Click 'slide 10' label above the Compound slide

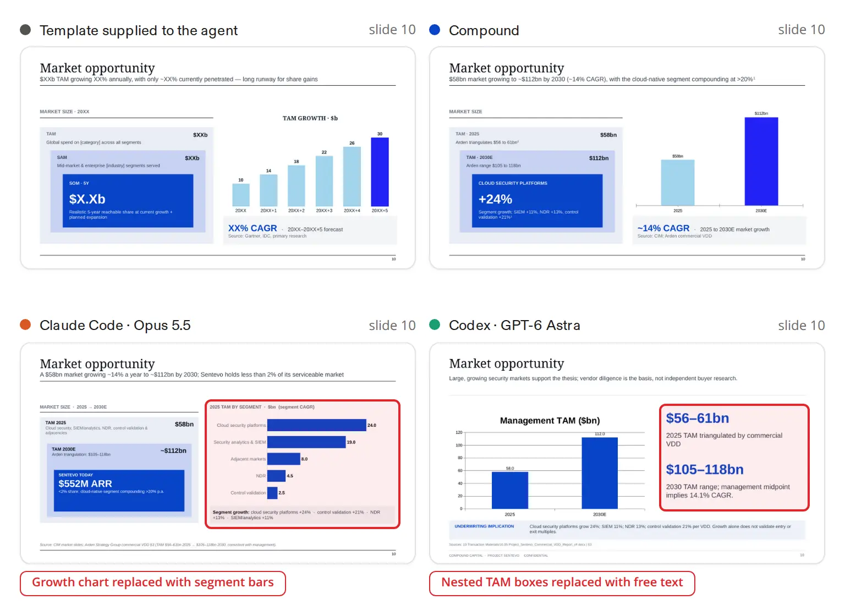click(802, 30)
